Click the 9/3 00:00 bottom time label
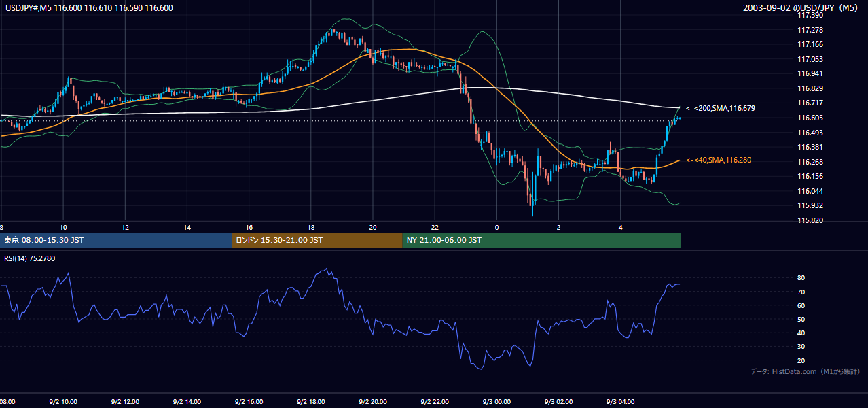The width and height of the screenshot is (868, 408). pyautogui.click(x=496, y=402)
